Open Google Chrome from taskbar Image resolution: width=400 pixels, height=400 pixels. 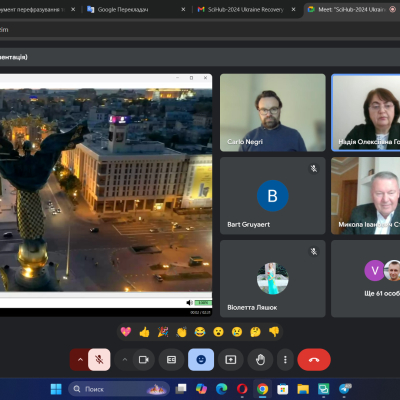[262, 389]
